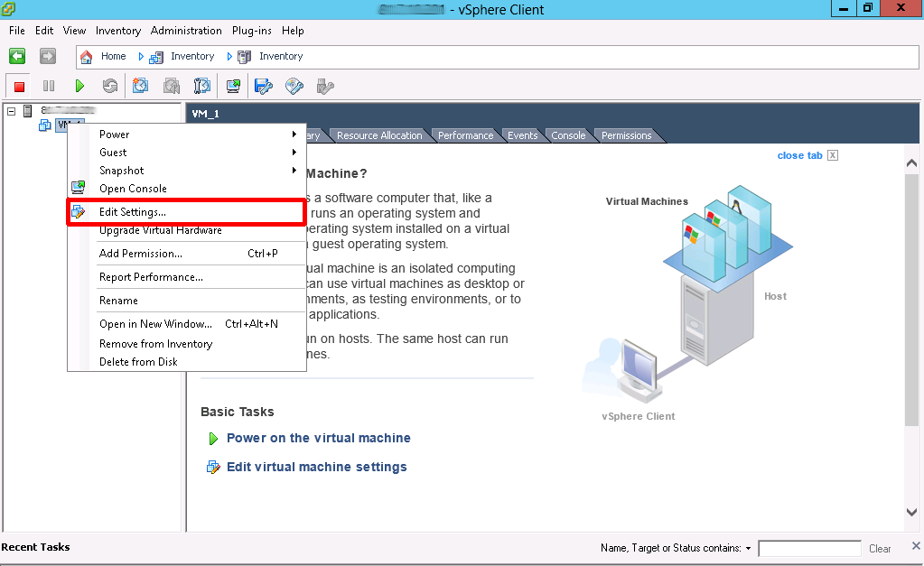924x566 pixels.
Task: Open the File menu
Action: pyautogui.click(x=17, y=31)
